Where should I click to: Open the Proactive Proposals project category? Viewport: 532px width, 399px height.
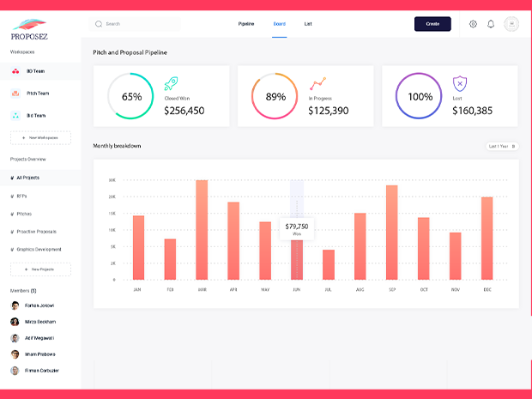[36, 232]
